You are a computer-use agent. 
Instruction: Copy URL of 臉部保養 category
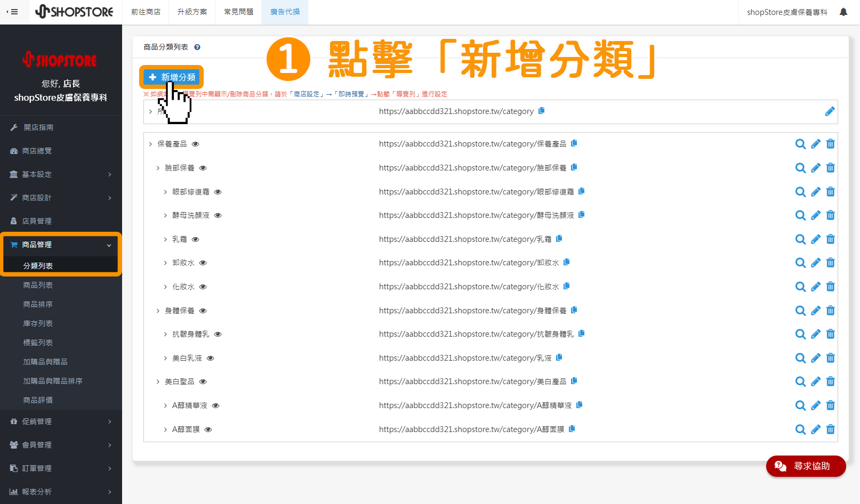pos(574,167)
